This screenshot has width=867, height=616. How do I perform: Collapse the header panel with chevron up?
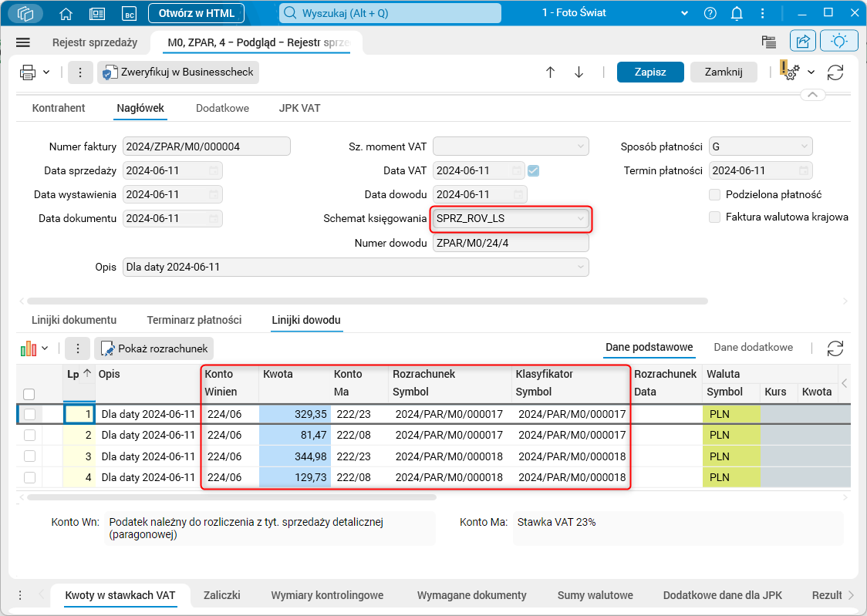tap(812, 95)
